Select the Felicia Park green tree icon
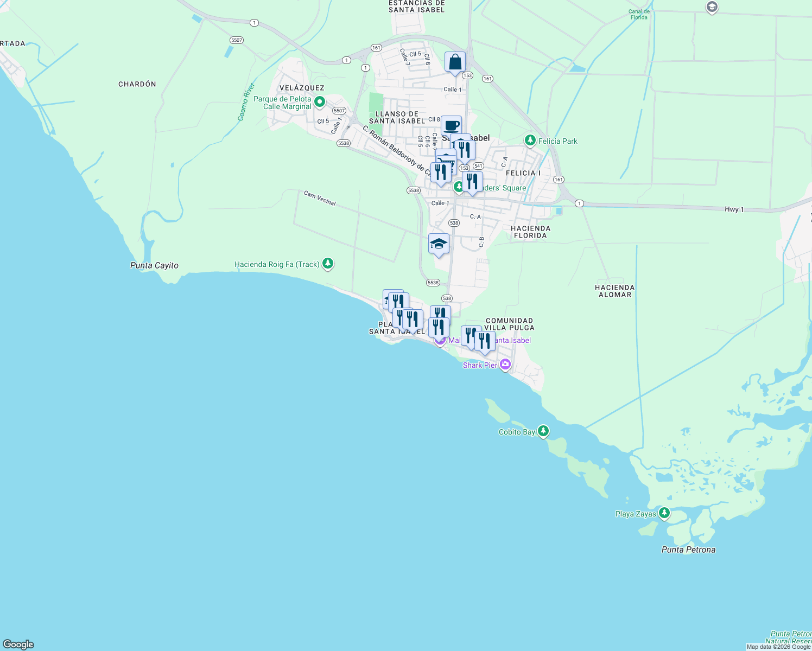Viewport: 812px width, 651px height. point(530,140)
